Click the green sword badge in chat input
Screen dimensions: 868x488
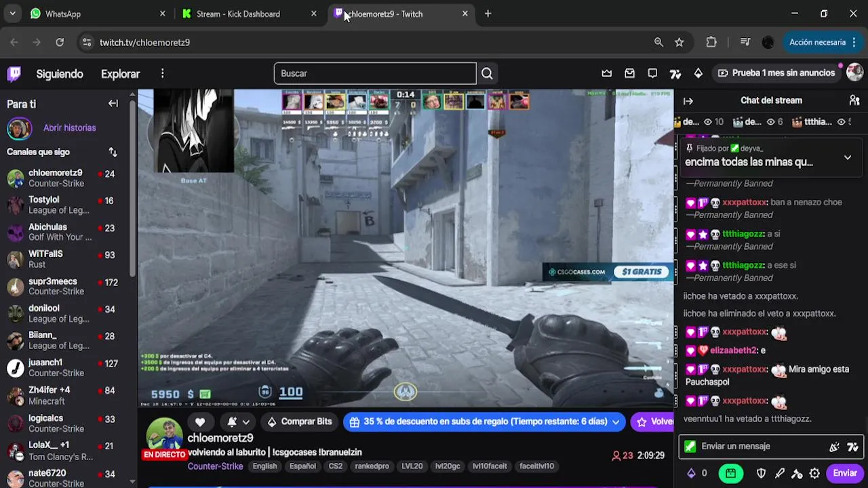point(690,447)
